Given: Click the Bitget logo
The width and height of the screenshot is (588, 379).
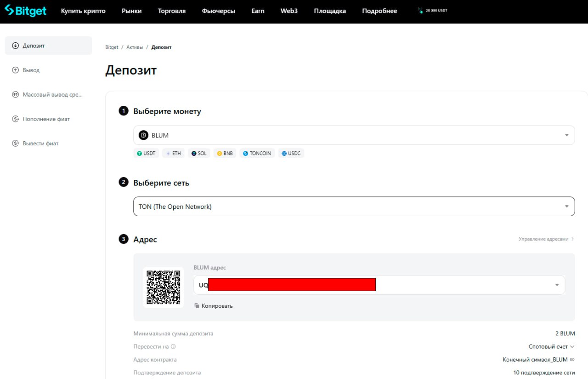Looking at the screenshot, I should click(26, 11).
